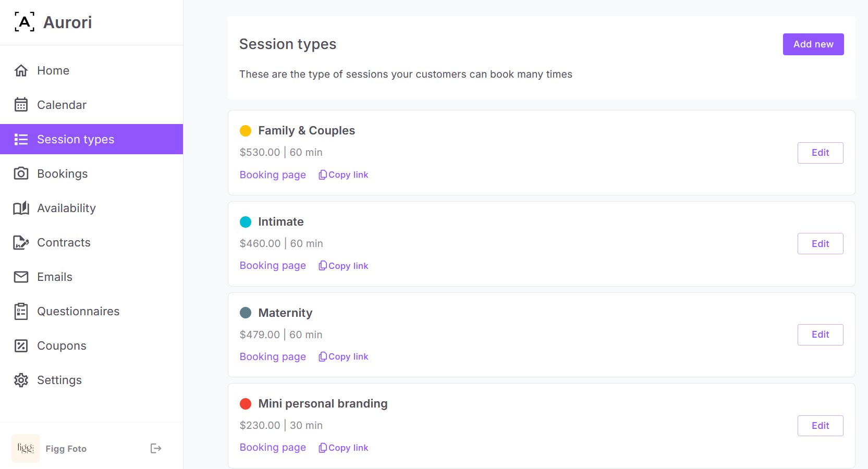Click the Coupons percent icon
This screenshot has width=868, height=469.
pyautogui.click(x=21, y=345)
